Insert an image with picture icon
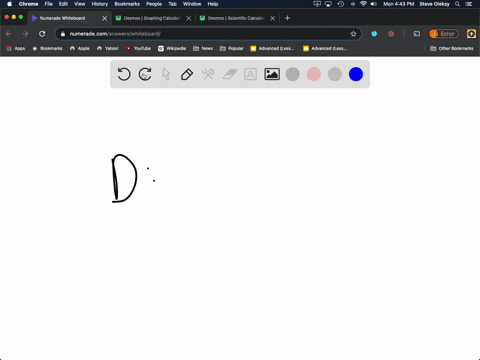The width and height of the screenshot is (480, 360). [272, 74]
